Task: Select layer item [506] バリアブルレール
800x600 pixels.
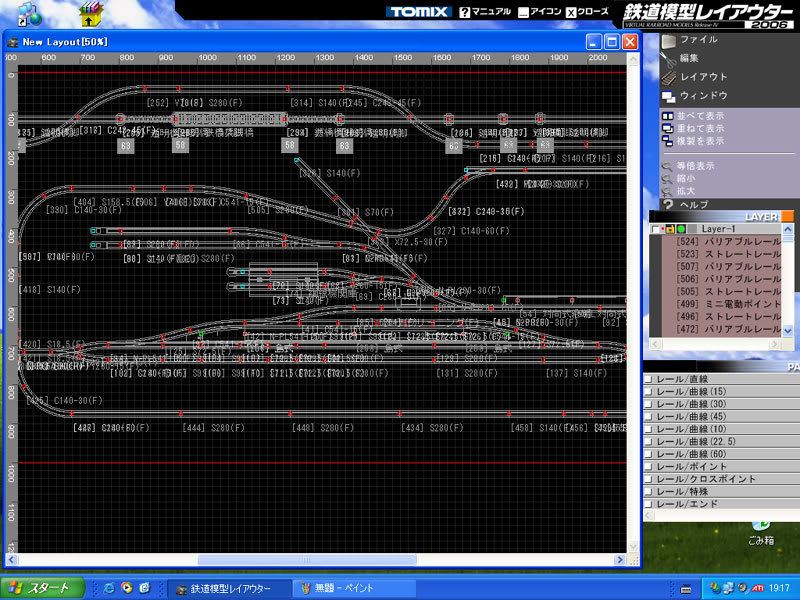Action: click(x=729, y=279)
